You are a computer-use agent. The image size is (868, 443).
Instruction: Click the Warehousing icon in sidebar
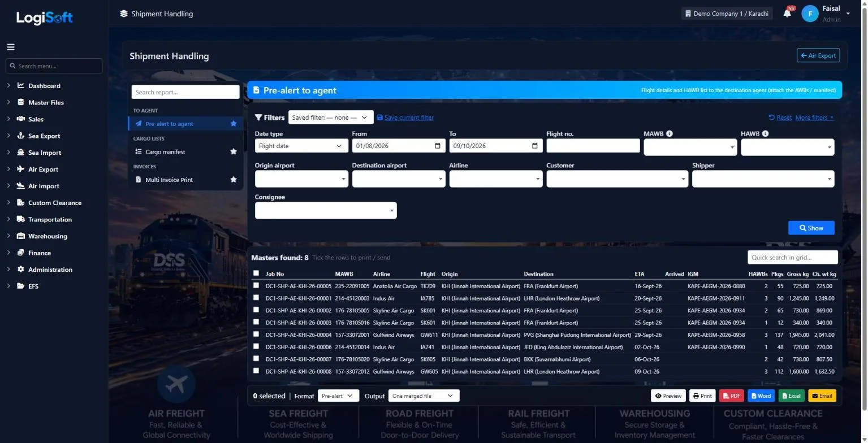(21, 236)
